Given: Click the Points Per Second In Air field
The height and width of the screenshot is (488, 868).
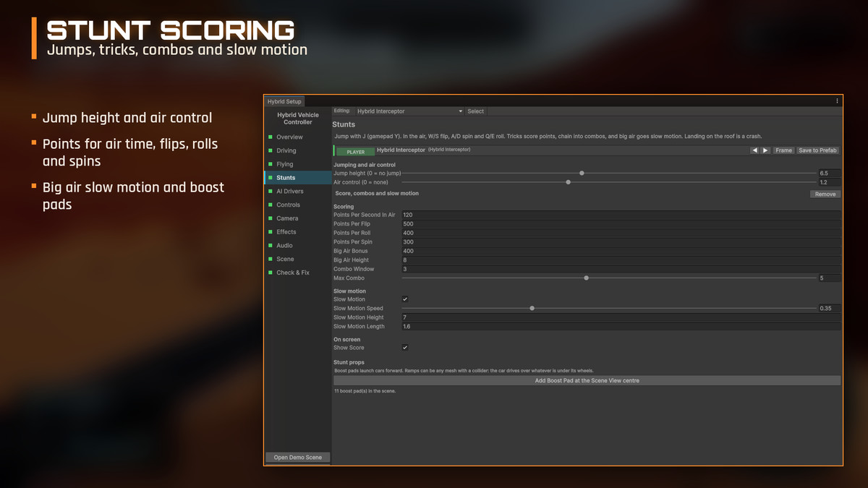Looking at the screenshot, I should pyautogui.click(x=621, y=215).
